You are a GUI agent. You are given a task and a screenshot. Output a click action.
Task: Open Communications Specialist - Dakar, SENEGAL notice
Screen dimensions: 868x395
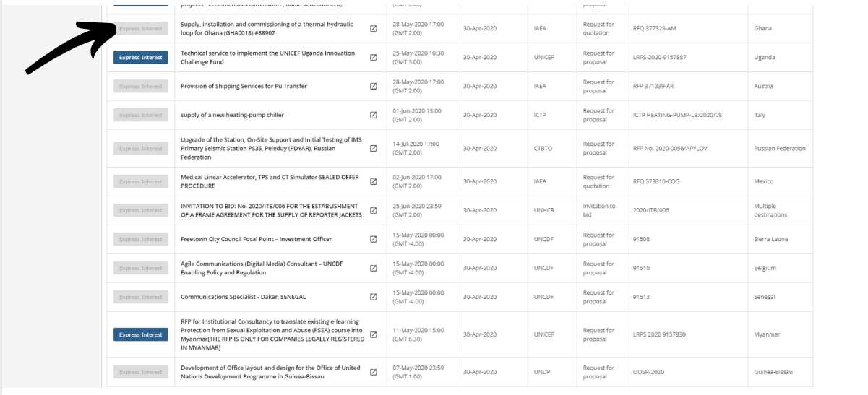[x=243, y=298]
